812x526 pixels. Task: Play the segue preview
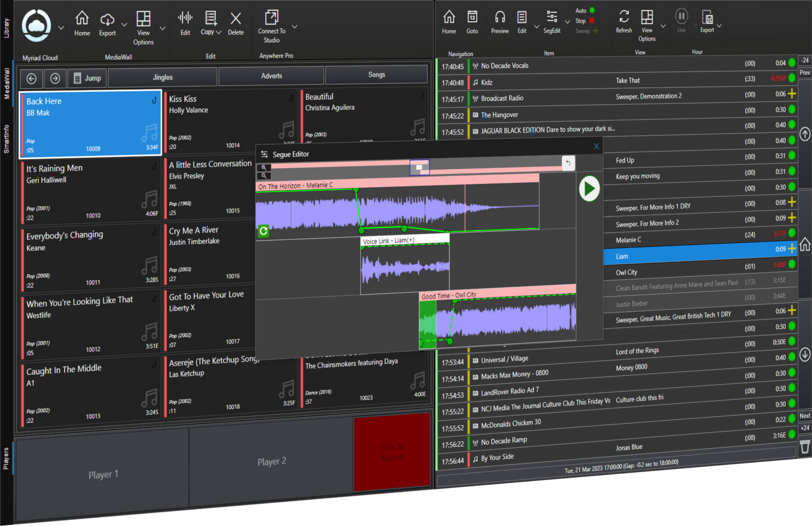589,189
